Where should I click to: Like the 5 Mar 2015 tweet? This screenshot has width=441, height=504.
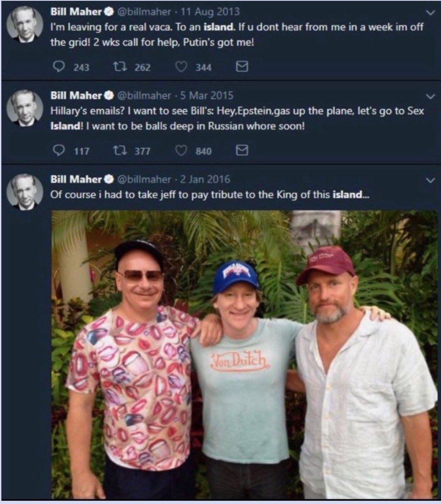point(181,151)
